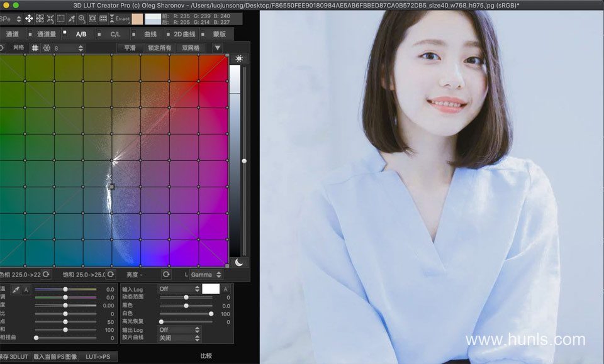The width and height of the screenshot is (604, 364).
Task: Adjust grid size stepper showing 8
Action: coord(80,48)
